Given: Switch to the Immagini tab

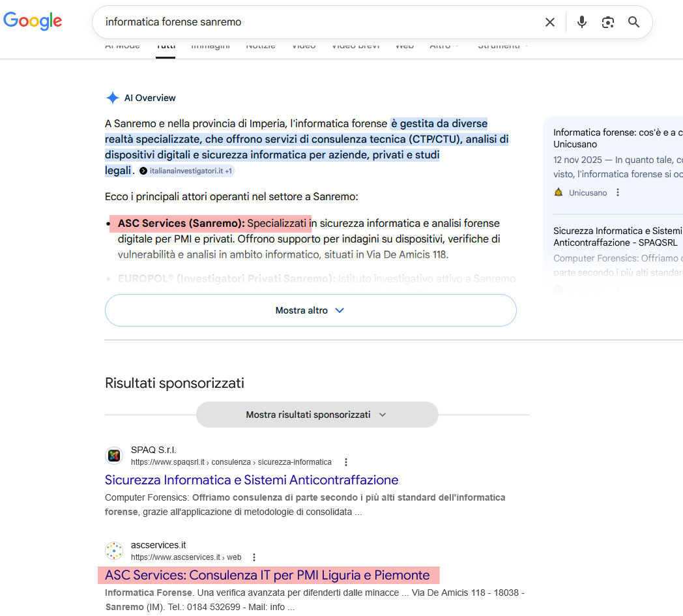Looking at the screenshot, I should [x=210, y=45].
